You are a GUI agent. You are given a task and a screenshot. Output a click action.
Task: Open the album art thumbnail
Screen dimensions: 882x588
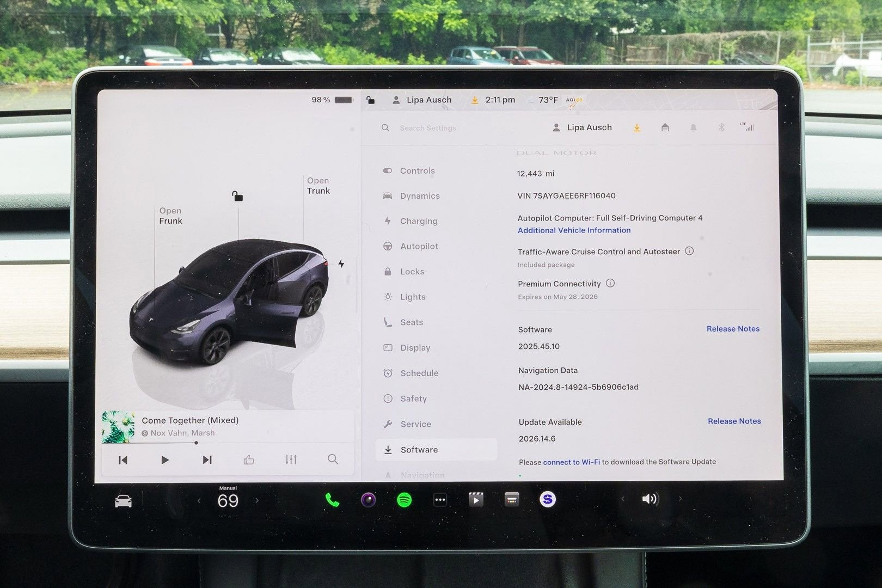click(118, 427)
